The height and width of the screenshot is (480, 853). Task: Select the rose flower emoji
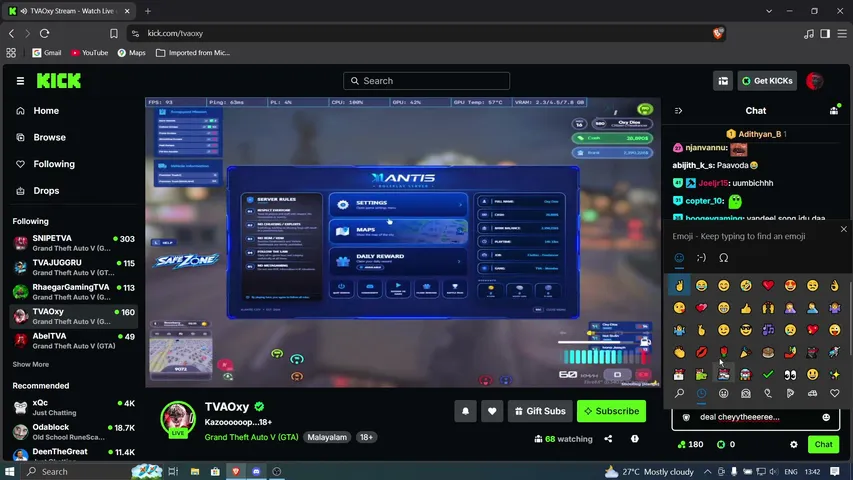(x=724, y=352)
